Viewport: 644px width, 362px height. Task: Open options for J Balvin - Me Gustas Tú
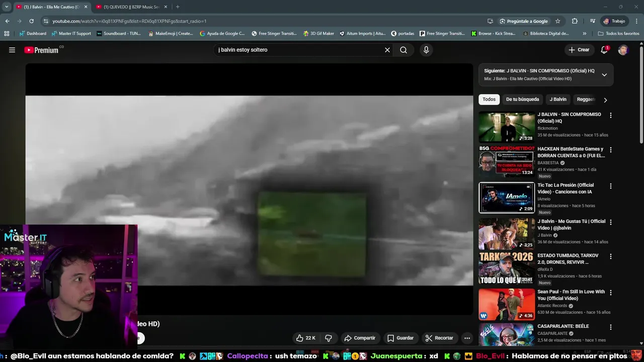611,222
